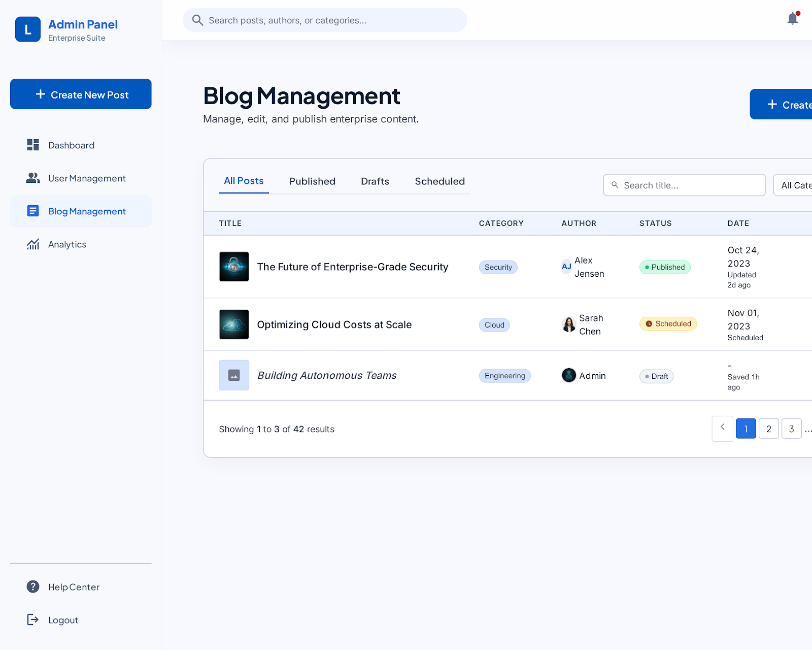Click the Cloud category tag
Image resolution: width=812 pixels, height=650 pixels.
click(494, 325)
